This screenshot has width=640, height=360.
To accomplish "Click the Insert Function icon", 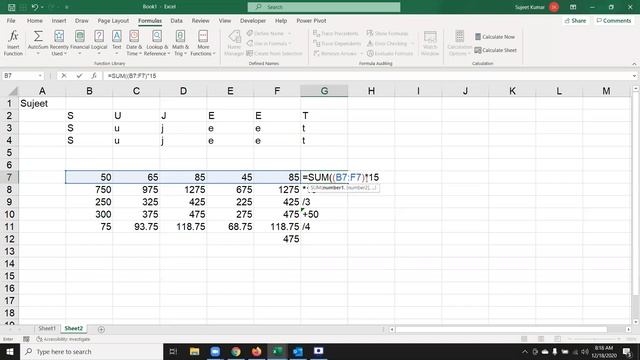I will click(x=13, y=42).
